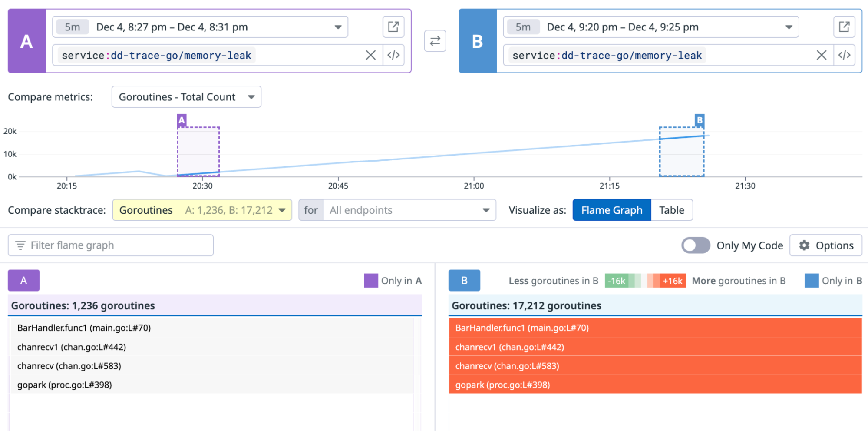This screenshot has height=431, width=868.
Task: Click the B panel header icon above flame graph
Action: (x=464, y=280)
